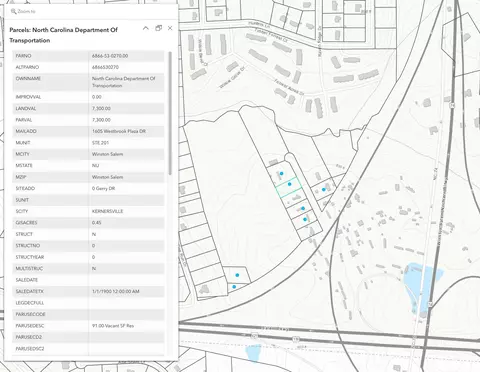Click the MZIP value Winston Salem
480x372 pixels.
point(107,177)
